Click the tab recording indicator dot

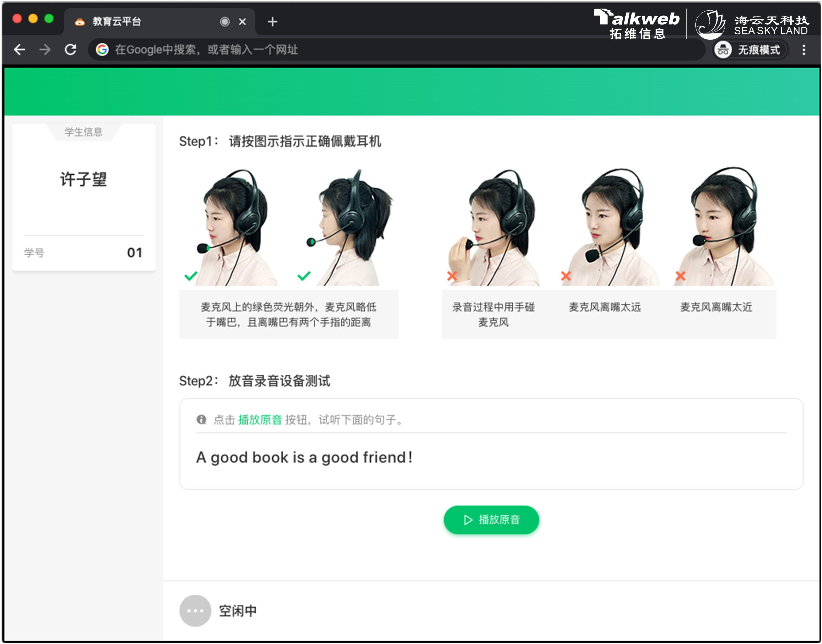(225, 22)
